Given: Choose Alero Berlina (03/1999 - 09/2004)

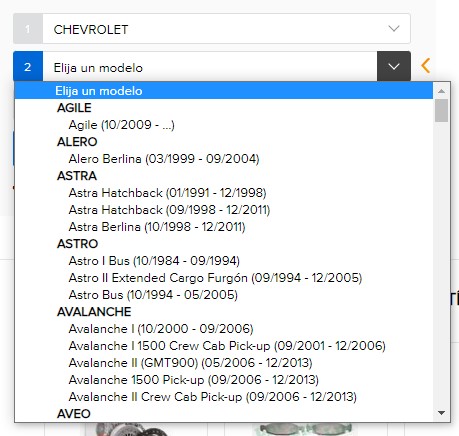Looking at the screenshot, I should (x=224, y=159).
